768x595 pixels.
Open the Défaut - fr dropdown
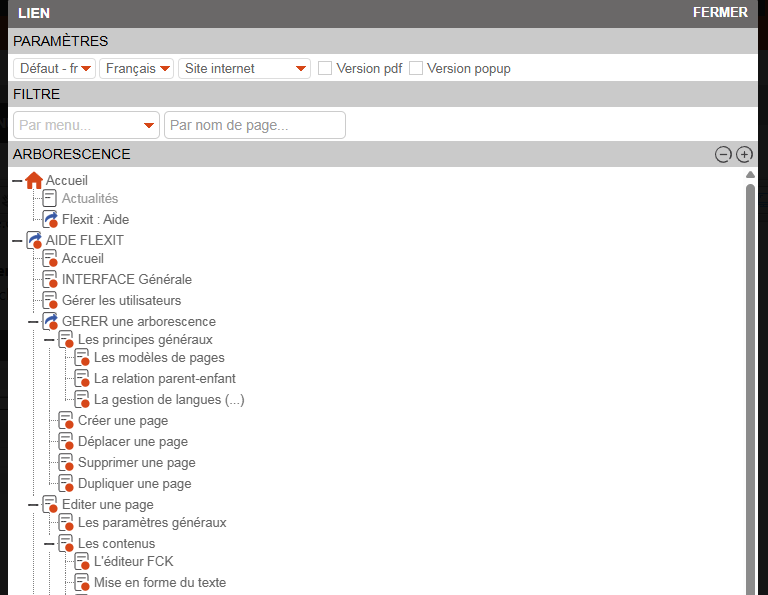click(x=54, y=68)
